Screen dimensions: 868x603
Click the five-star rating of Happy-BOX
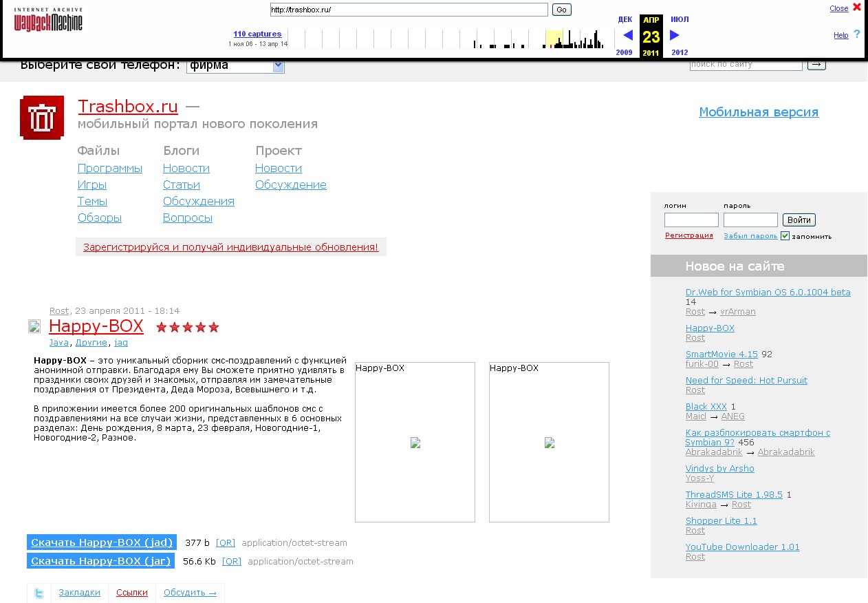point(188,327)
